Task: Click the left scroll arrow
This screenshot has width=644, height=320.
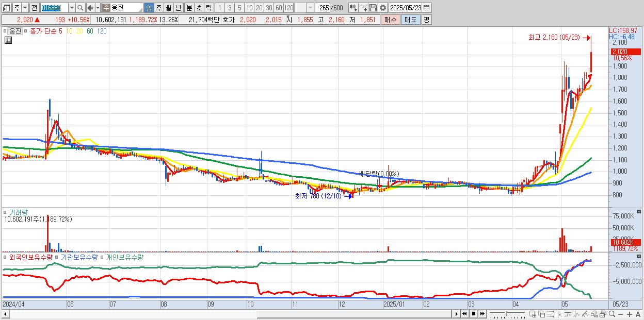Action: point(6,314)
